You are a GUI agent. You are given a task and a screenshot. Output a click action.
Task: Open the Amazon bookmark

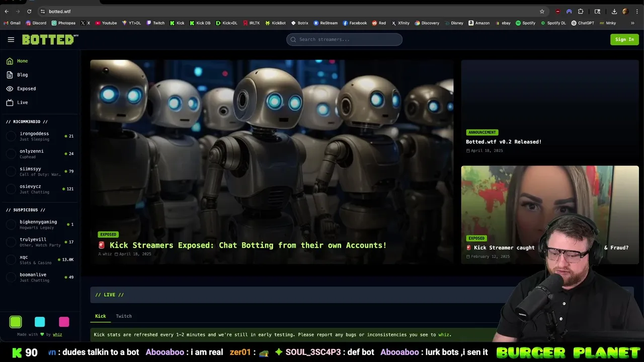478,23
